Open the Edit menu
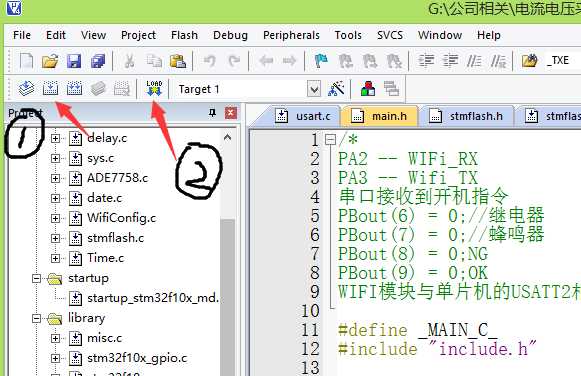 coord(56,35)
